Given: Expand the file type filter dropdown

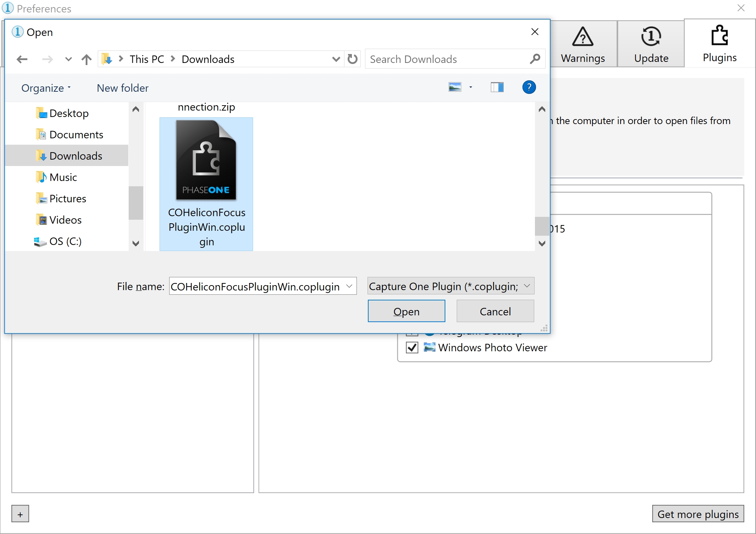Looking at the screenshot, I should pyautogui.click(x=527, y=286).
